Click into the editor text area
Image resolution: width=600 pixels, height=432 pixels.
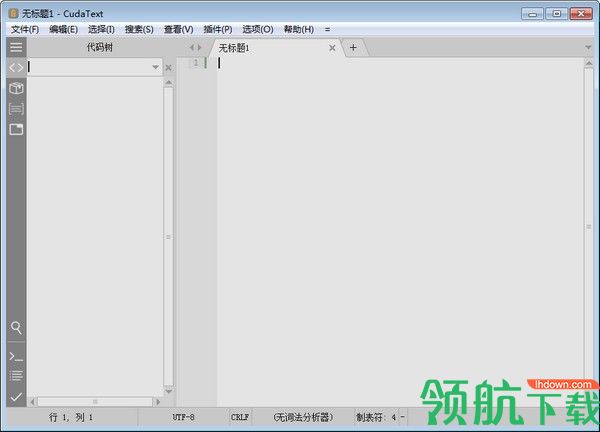pyautogui.click(x=400, y=231)
